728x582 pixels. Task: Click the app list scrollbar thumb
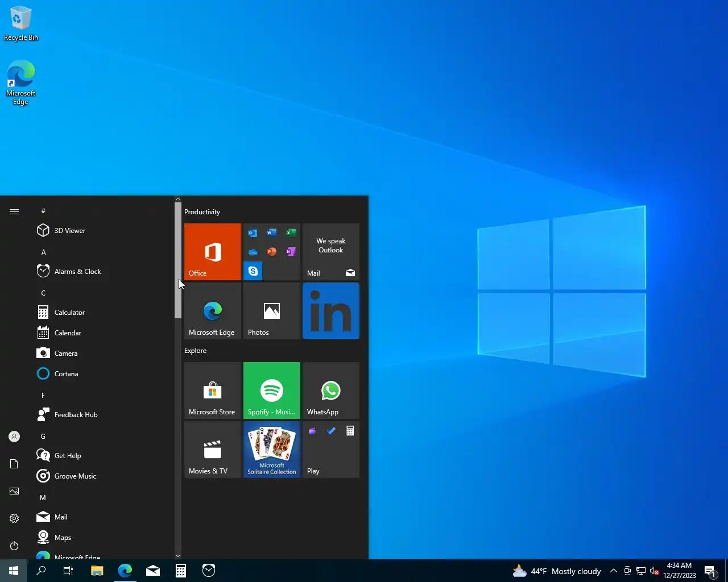click(x=178, y=260)
